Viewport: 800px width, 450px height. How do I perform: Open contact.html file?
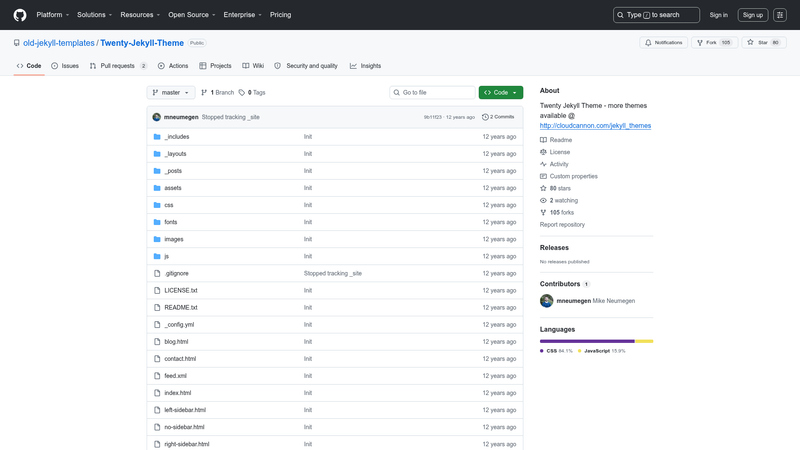(x=180, y=359)
